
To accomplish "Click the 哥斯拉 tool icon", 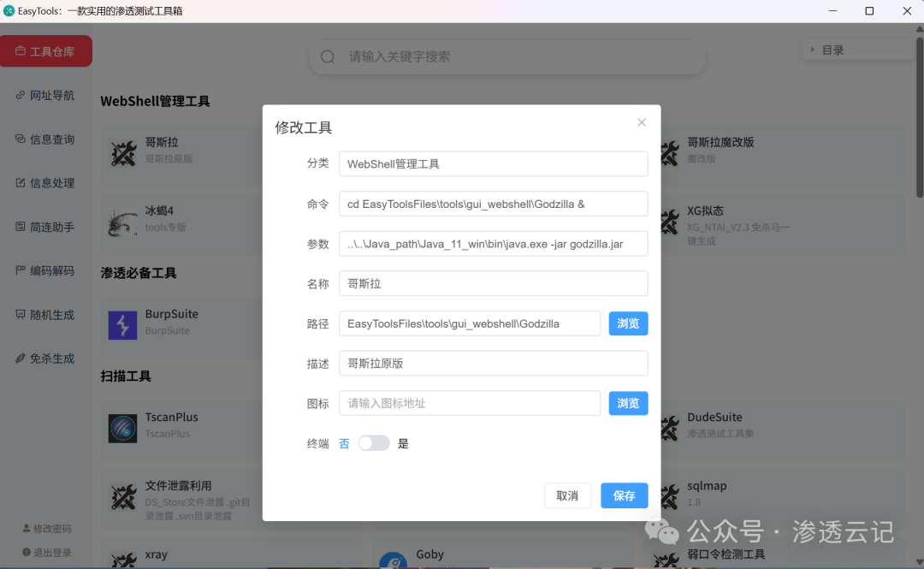I will tap(122, 154).
